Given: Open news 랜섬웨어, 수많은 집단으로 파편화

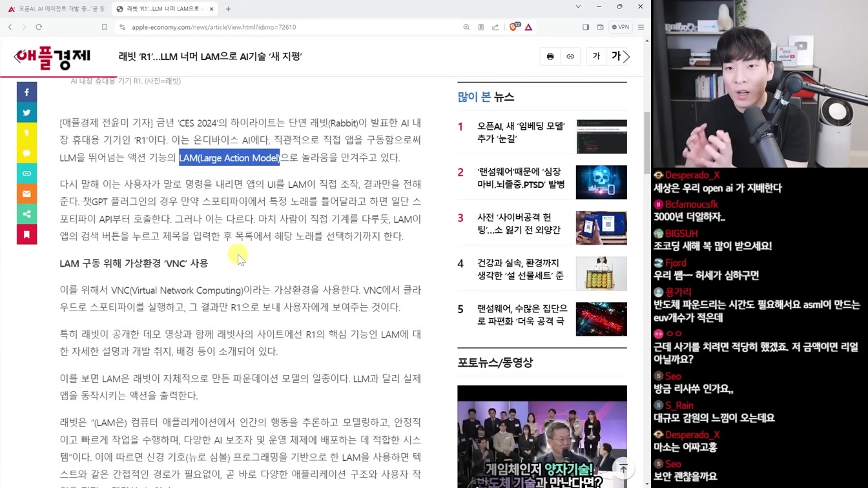Looking at the screenshot, I should tap(522, 315).
